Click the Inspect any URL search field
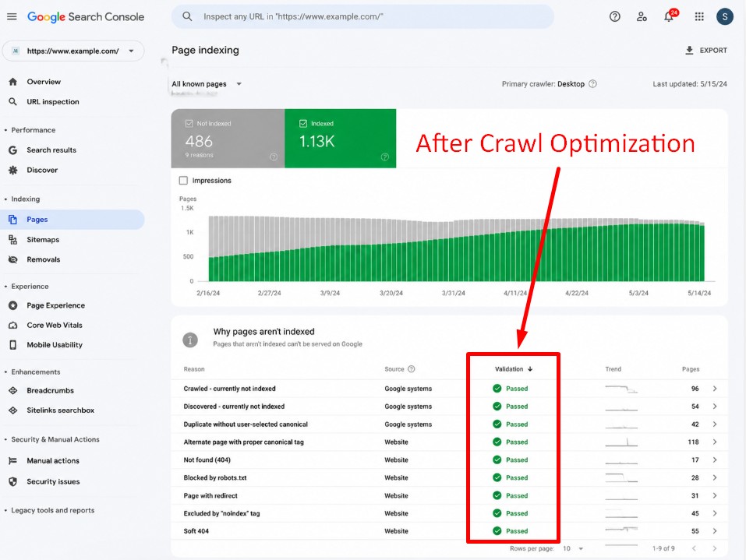746x560 pixels. click(362, 16)
